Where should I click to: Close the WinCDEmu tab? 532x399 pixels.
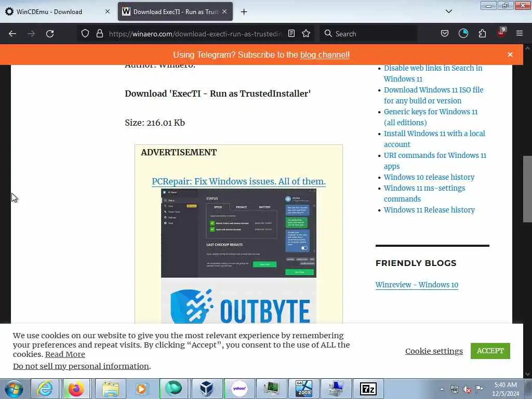pyautogui.click(x=108, y=11)
